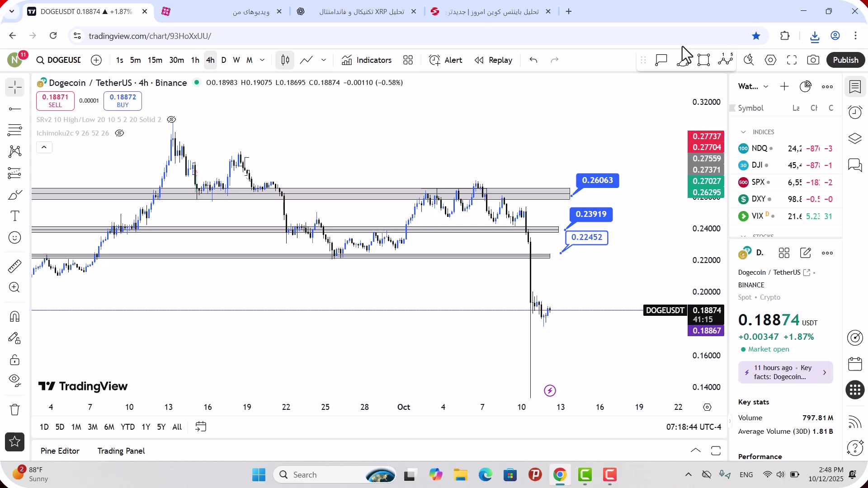Viewport: 868px width, 488px height.
Task: Select the 1h timeframe
Action: click(195, 60)
